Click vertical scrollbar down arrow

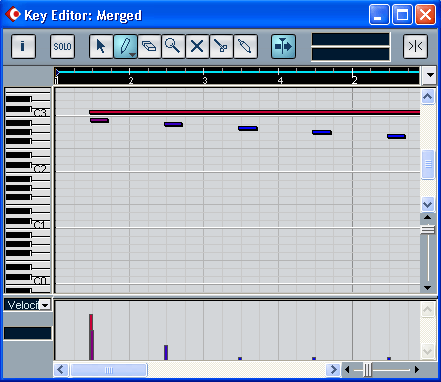428,204
